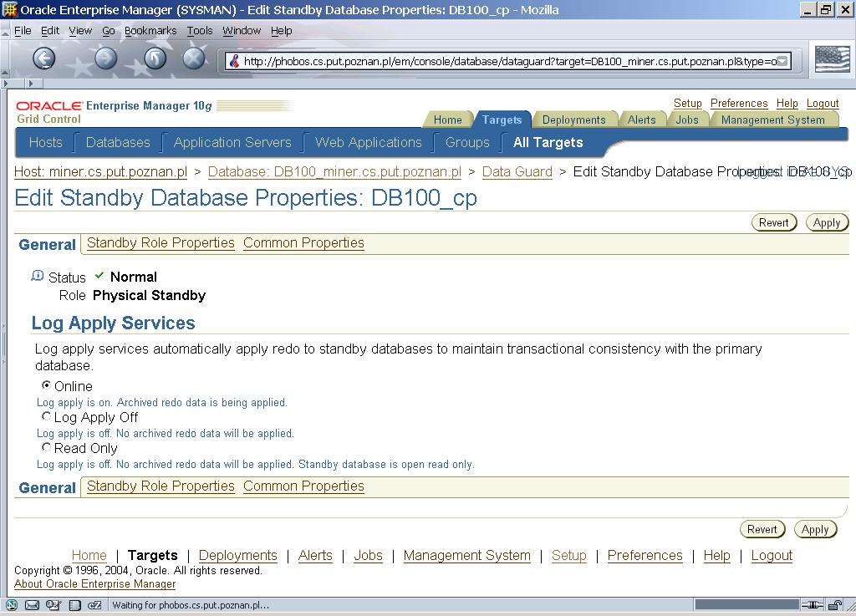
Task: Click the browser Back arrow button
Action: coord(44,58)
